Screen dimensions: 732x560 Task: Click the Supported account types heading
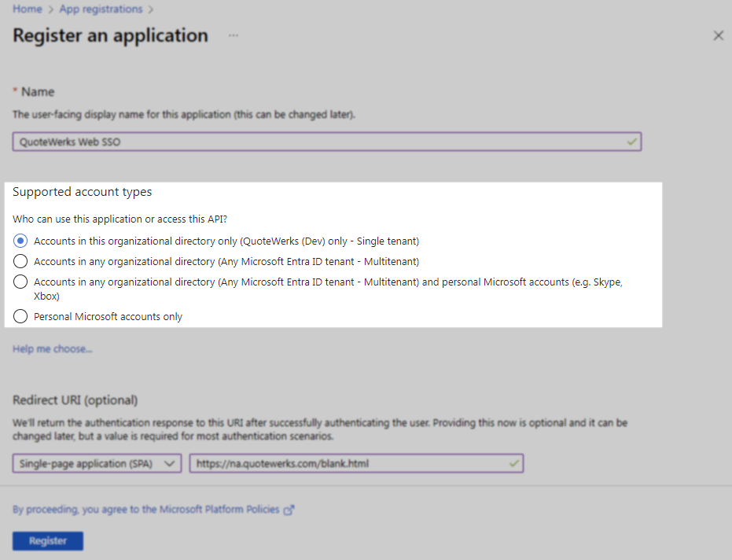pyautogui.click(x=83, y=192)
